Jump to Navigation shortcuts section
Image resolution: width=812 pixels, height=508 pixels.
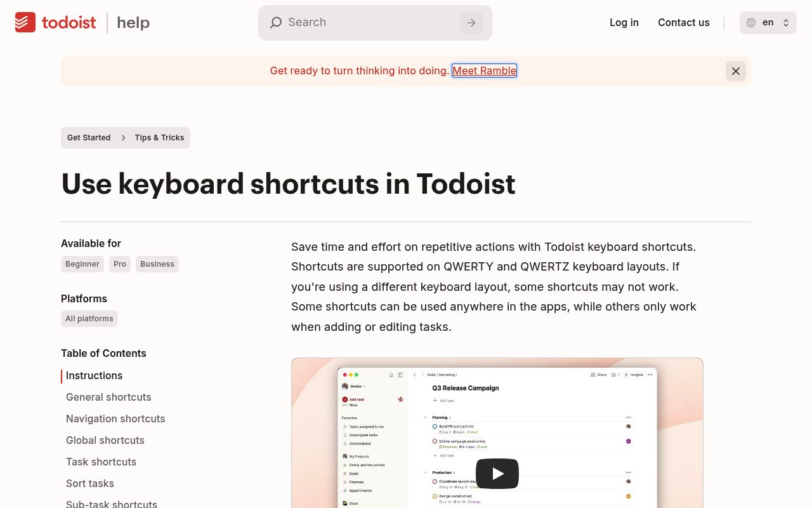point(115,419)
